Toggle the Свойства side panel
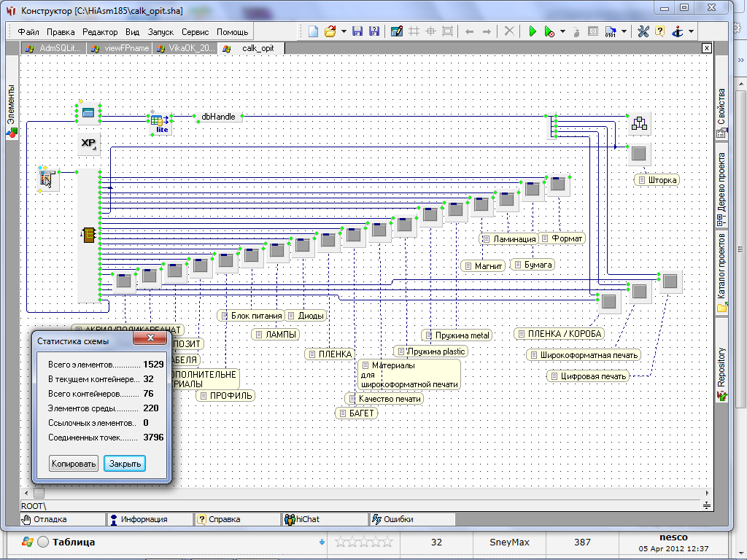This screenshot has height=560, width=747. (721, 113)
